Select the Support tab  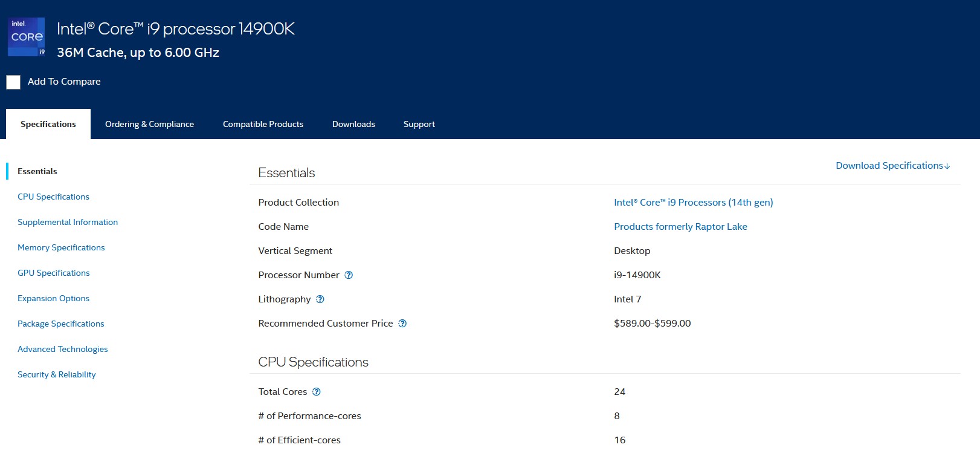(x=419, y=124)
